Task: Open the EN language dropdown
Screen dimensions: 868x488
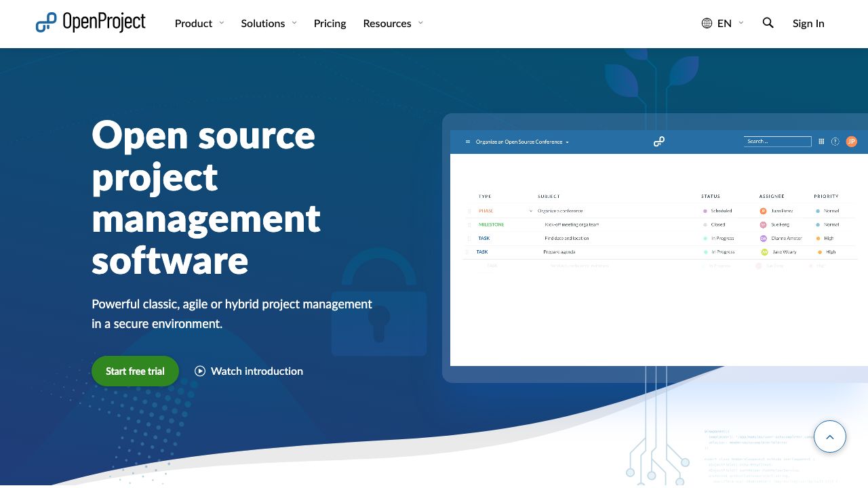Action: (x=730, y=23)
